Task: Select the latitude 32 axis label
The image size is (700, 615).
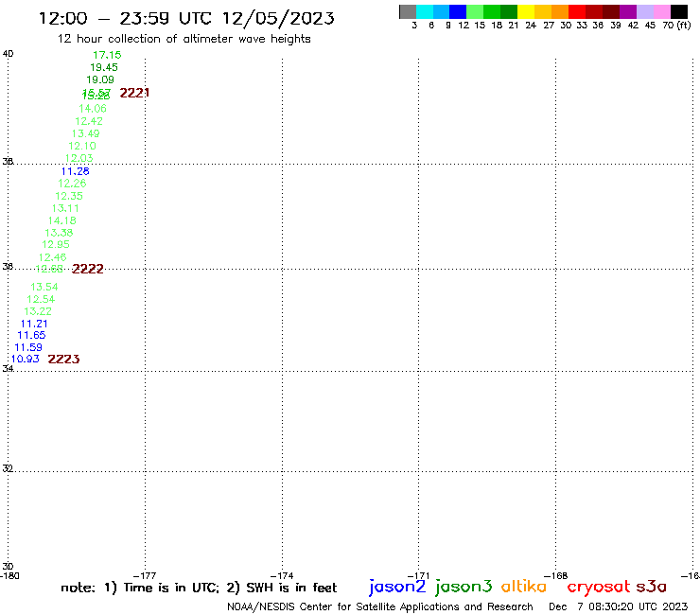Action: click(8, 468)
